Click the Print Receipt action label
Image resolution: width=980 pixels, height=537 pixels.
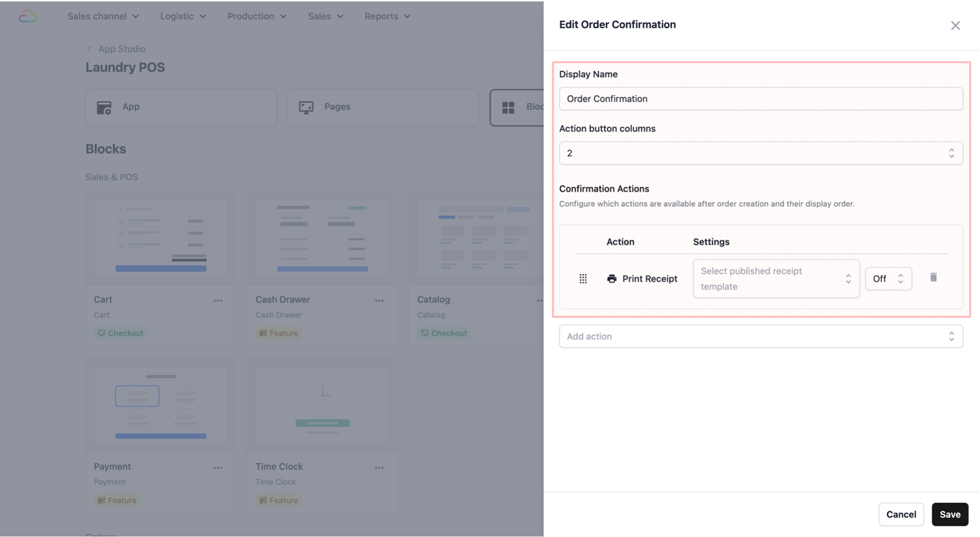tap(650, 279)
